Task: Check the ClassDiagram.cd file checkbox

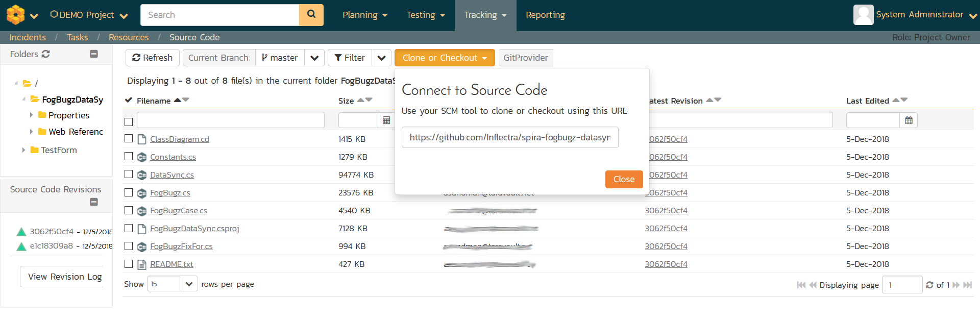Action: [129, 139]
